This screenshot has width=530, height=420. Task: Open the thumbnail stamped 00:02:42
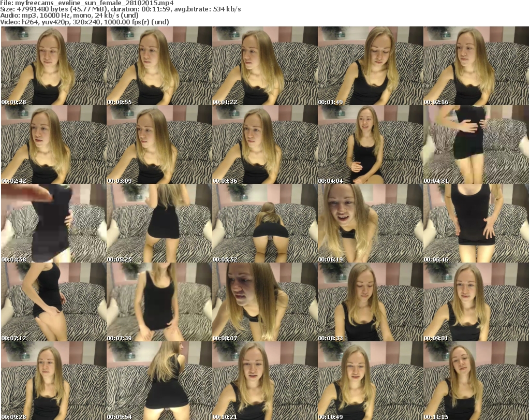[x=54, y=144]
